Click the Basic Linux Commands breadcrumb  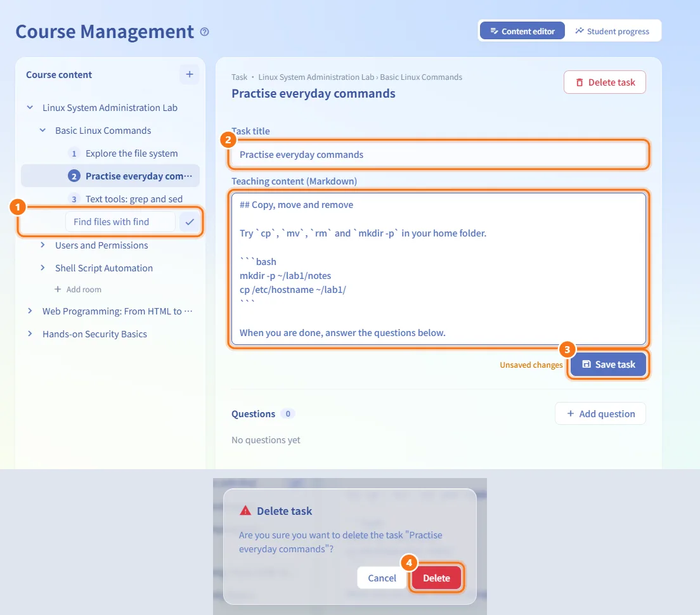click(421, 77)
